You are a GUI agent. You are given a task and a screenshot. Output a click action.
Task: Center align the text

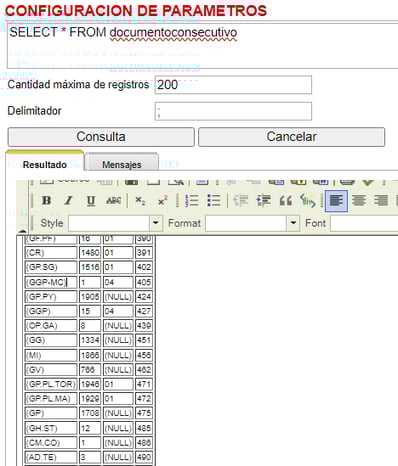(x=359, y=201)
